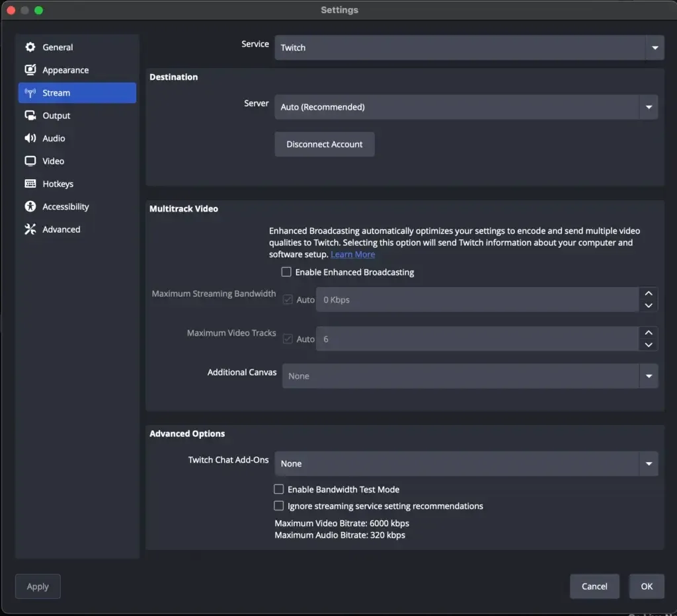Click the General gear icon
The image size is (677, 616).
pos(30,47)
